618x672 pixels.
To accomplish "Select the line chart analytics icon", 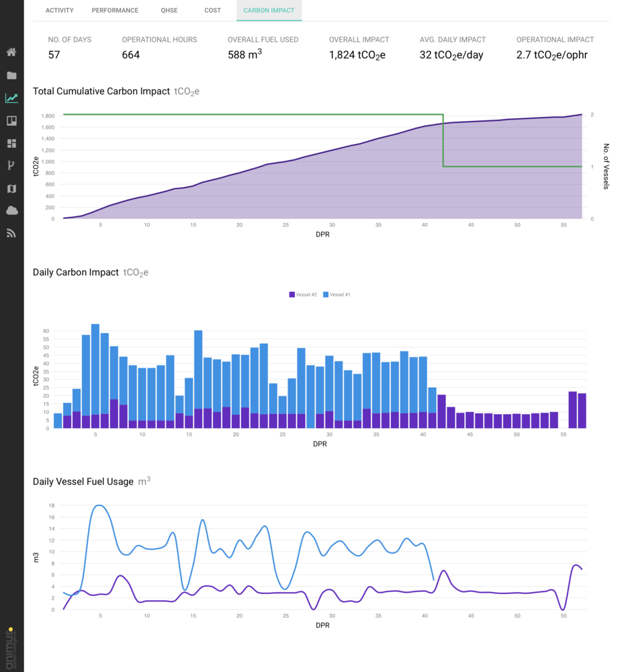I will [x=11, y=98].
